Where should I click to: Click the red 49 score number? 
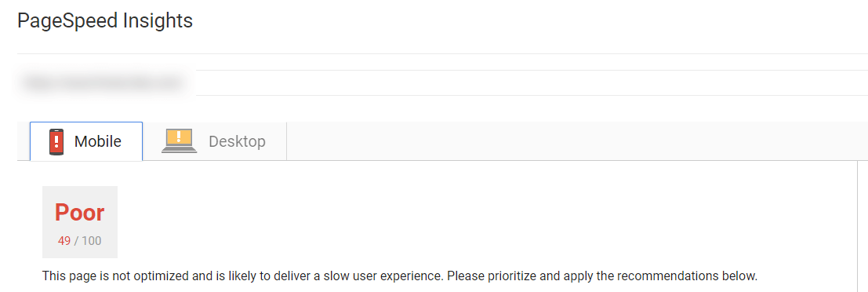pyautogui.click(x=64, y=241)
